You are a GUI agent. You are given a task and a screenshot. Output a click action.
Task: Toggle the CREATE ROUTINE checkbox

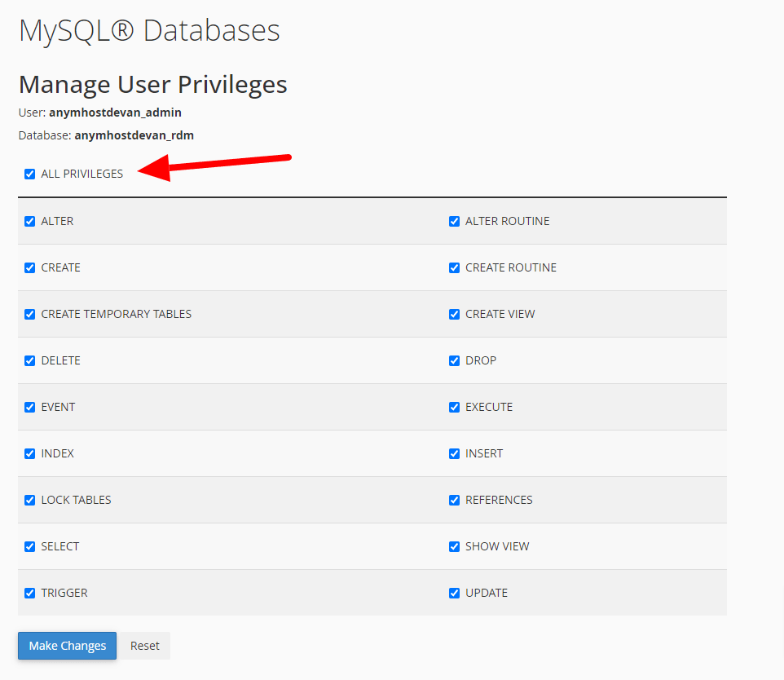(455, 267)
